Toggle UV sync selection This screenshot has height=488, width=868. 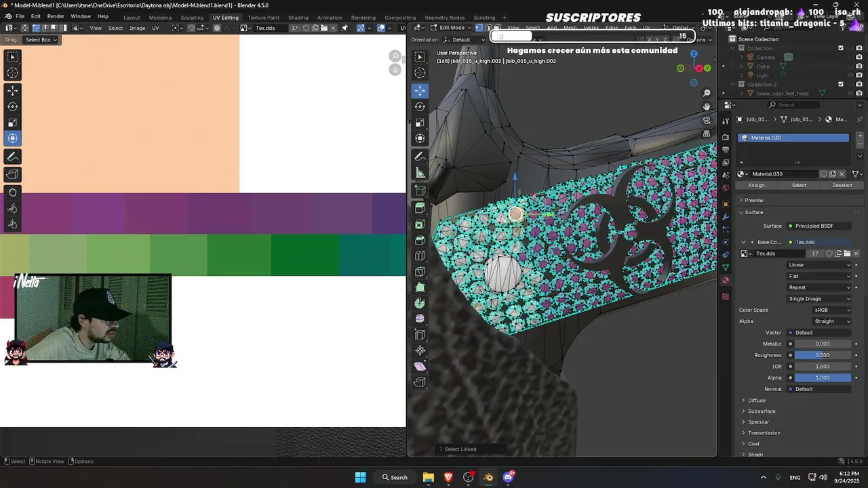(x=24, y=28)
